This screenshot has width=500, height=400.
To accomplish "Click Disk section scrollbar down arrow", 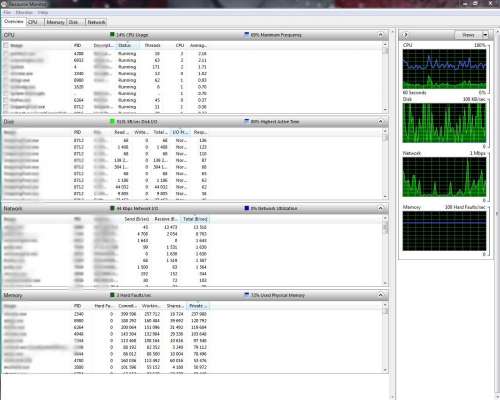I will (x=385, y=197).
